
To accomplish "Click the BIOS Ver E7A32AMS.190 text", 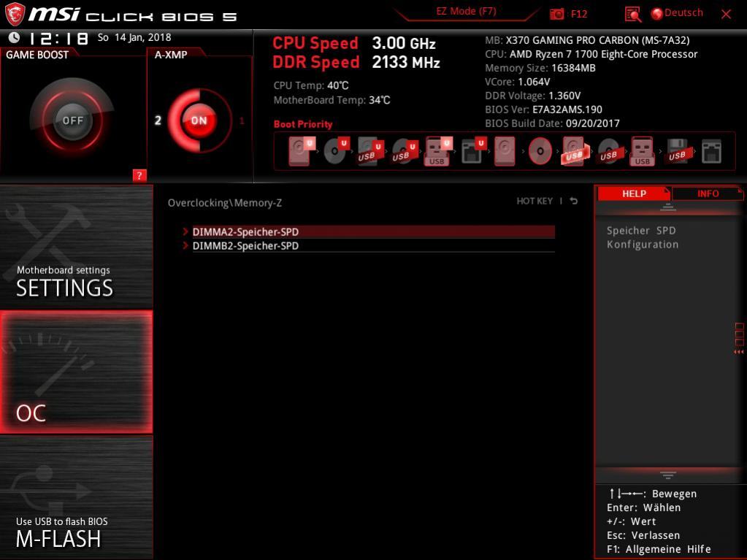I will tap(543, 110).
